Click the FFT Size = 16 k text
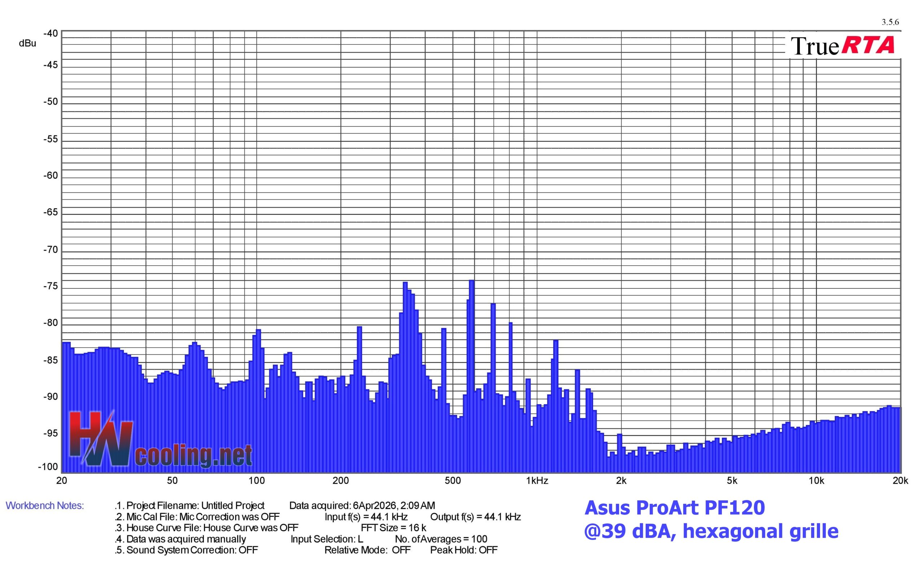 [393, 528]
